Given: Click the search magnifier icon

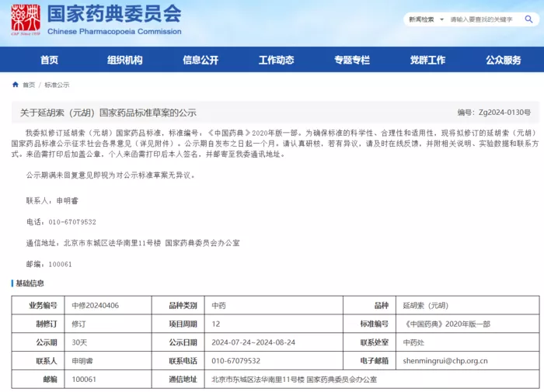Looking at the screenshot, I should [x=528, y=19].
